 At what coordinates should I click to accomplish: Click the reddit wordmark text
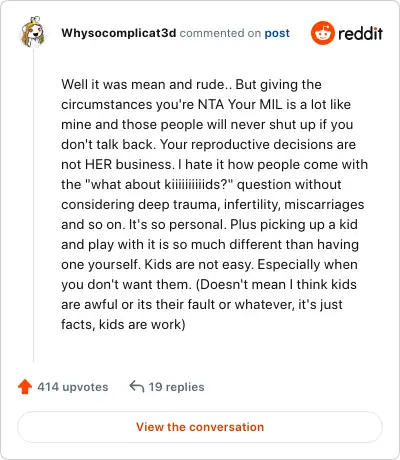tap(360, 34)
